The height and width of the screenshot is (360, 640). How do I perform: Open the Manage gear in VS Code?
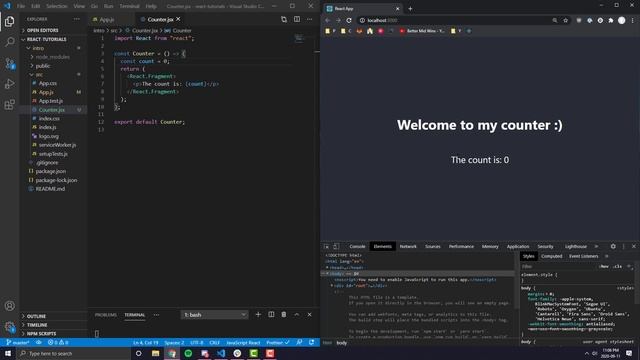9,327
